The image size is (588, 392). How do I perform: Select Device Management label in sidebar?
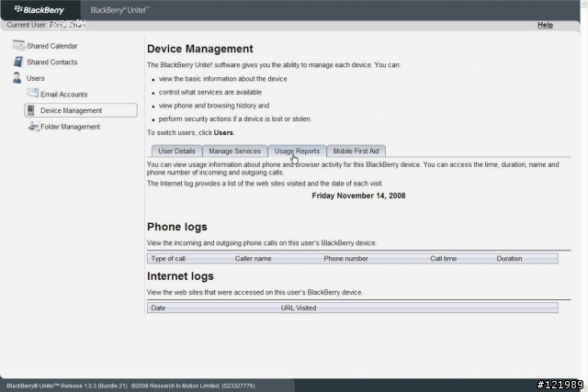(x=72, y=110)
